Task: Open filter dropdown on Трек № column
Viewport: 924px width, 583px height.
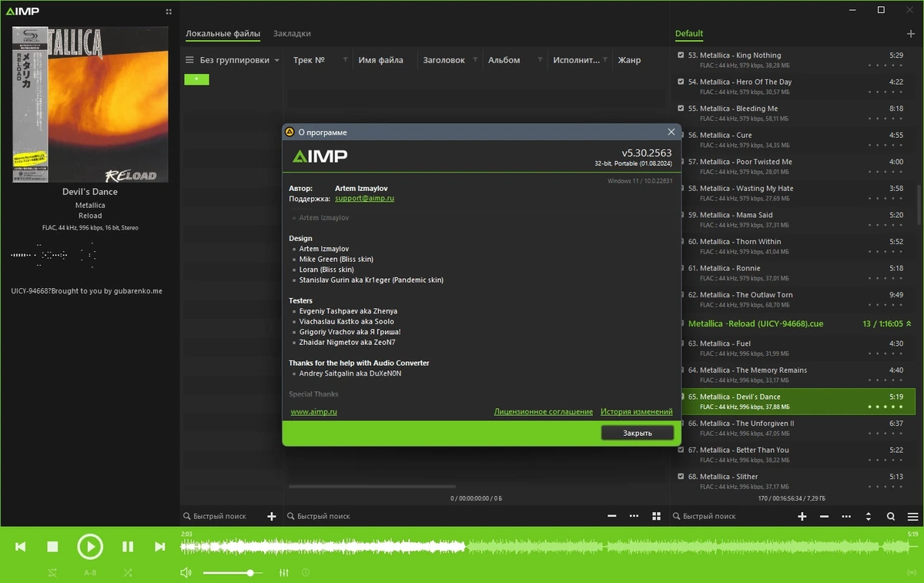Action: (x=345, y=60)
